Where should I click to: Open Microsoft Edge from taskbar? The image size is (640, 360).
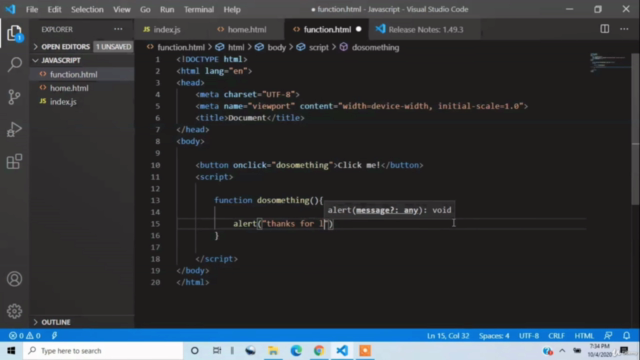(x=296, y=351)
